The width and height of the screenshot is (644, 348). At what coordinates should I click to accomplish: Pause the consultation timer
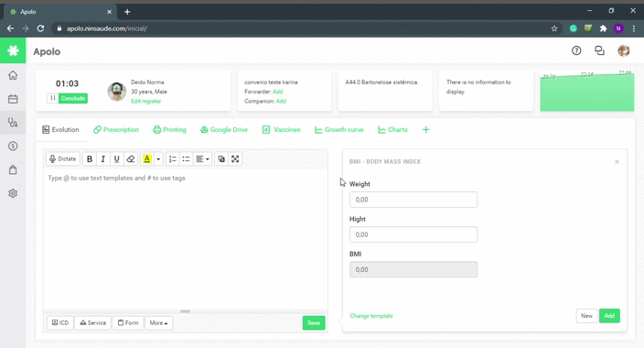click(x=52, y=98)
